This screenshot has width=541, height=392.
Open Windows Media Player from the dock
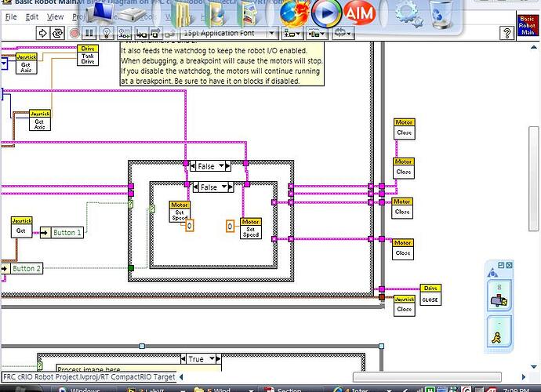point(326,14)
